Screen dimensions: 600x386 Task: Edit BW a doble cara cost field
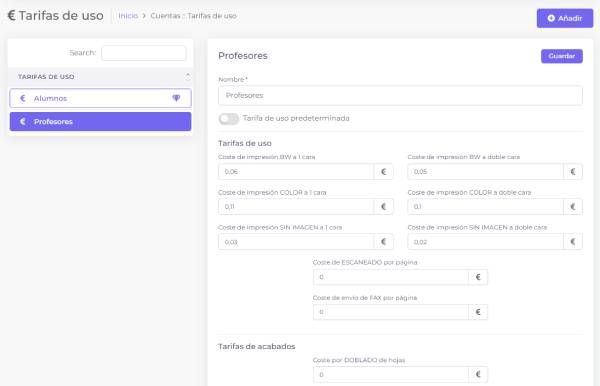[485, 172]
